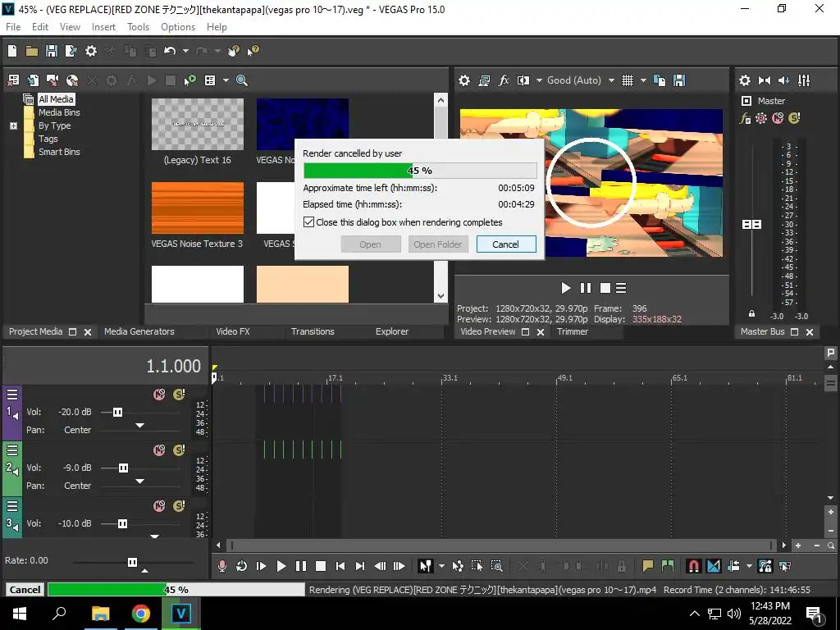
Task: Switch to the Transitions tab
Action: 313,331
